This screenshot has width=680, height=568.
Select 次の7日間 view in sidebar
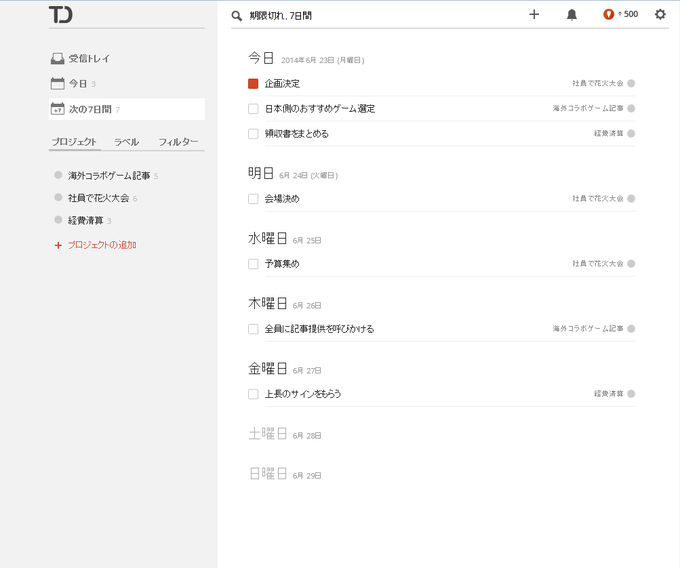(127, 109)
